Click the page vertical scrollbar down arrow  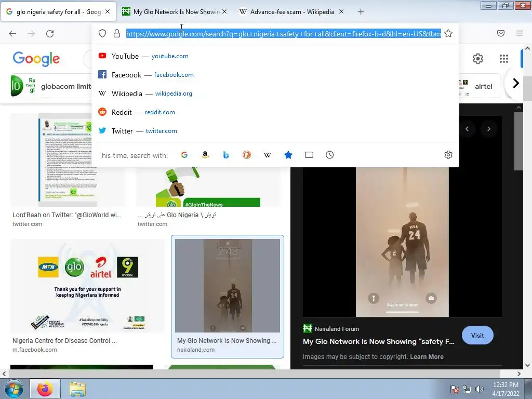tap(528, 365)
